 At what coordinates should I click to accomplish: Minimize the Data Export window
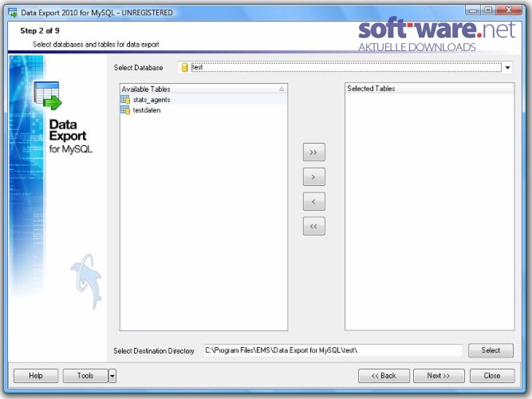473,10
